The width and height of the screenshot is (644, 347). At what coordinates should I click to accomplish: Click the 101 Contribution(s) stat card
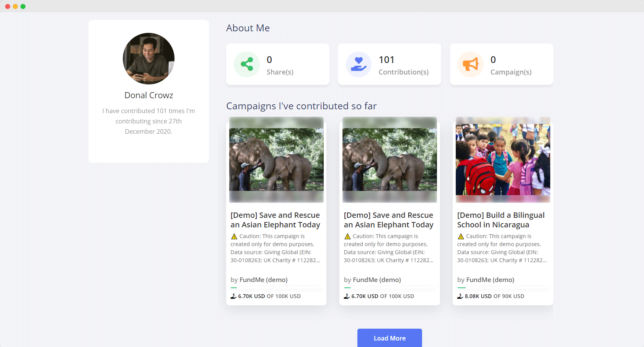[x=390, y=64]
